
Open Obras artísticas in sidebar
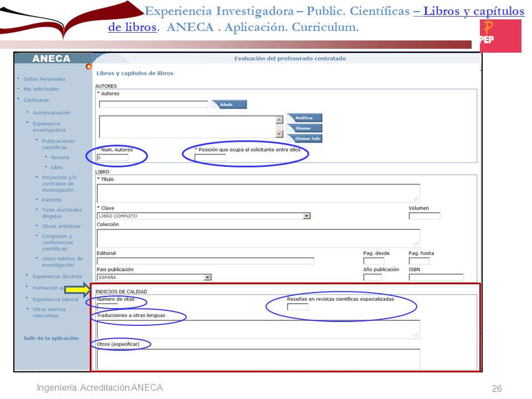pyautogui.click(x=62, y=226)
